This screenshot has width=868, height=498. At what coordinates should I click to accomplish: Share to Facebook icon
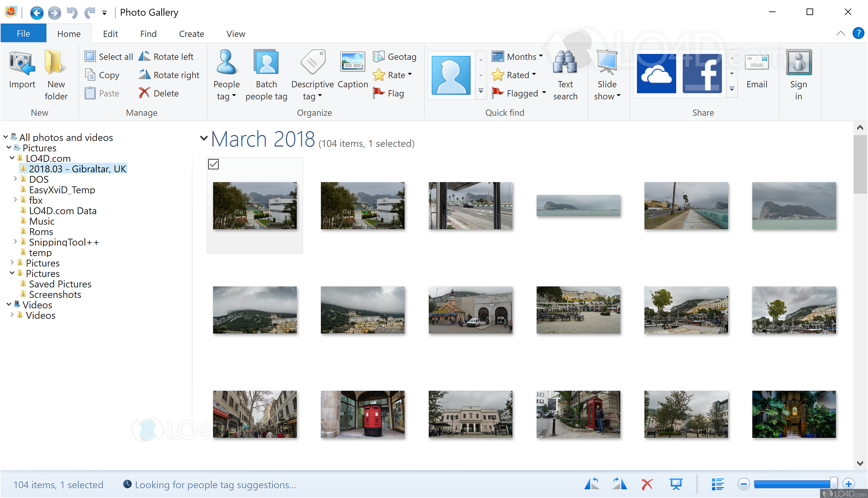tap(702, 73)
